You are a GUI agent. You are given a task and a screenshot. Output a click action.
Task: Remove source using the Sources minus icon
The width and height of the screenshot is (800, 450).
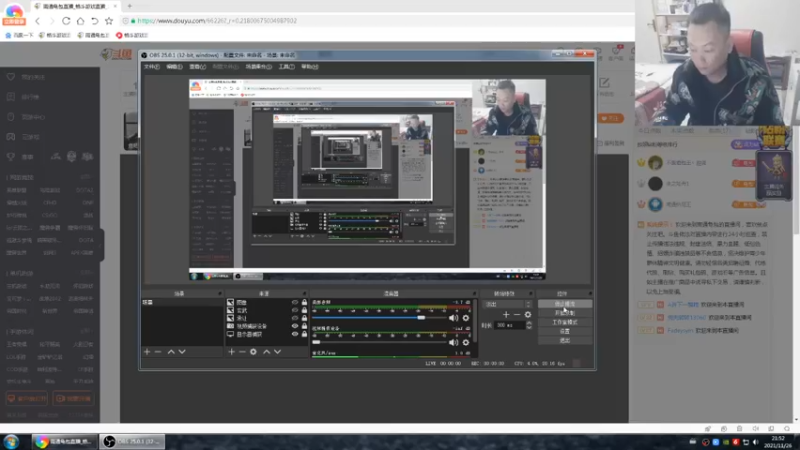pos(242,352)
